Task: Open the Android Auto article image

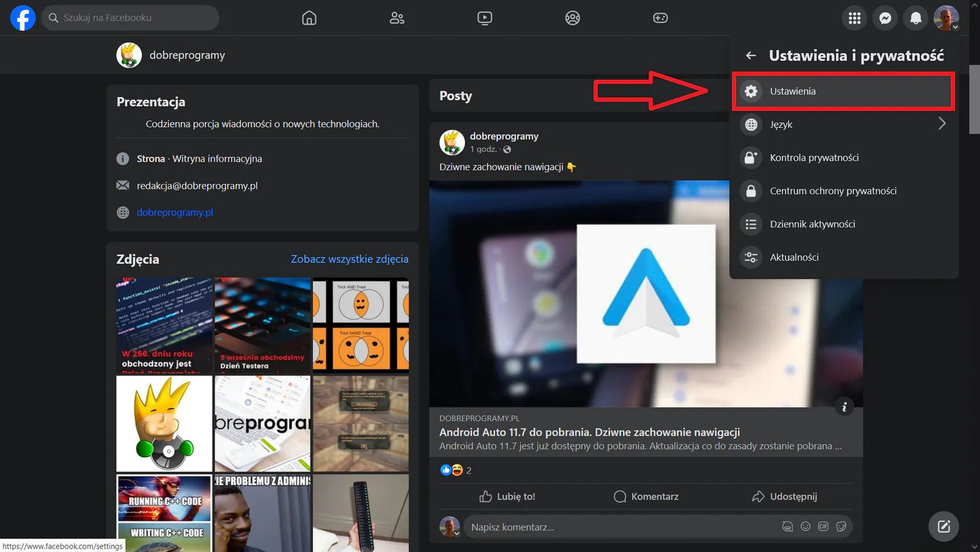Action: 646,294
